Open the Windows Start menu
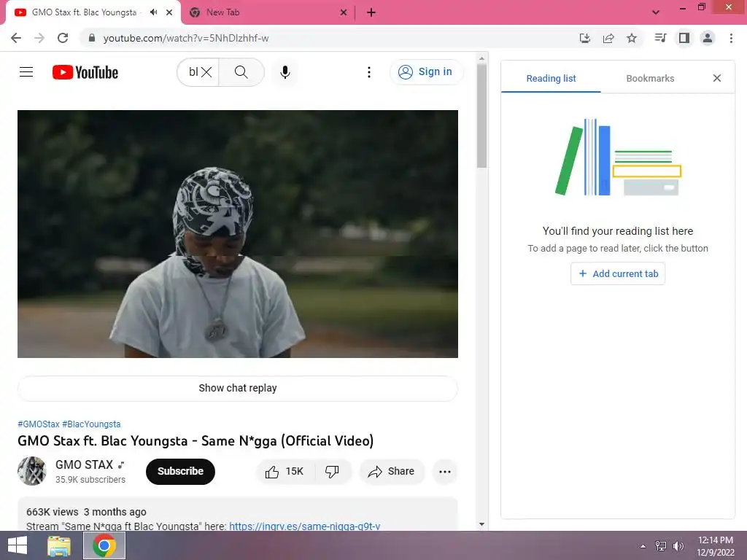The image size is (747, 560). point(18,545)
